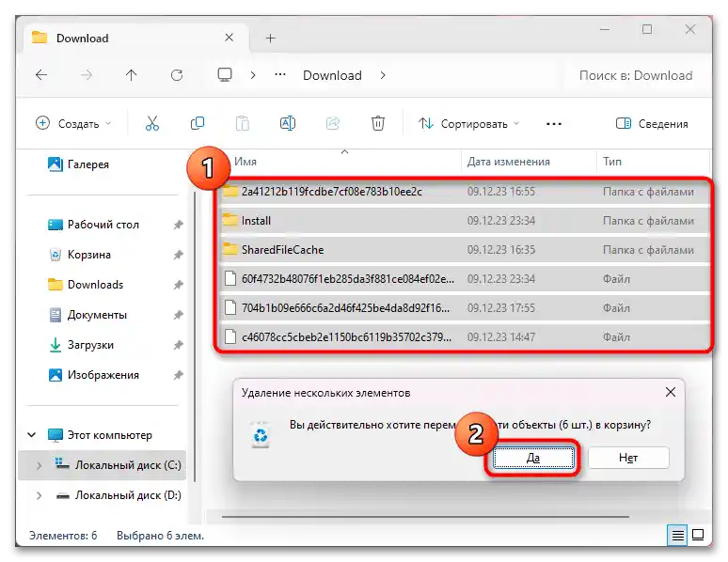
Task: Sort by the Тип column header
Action: 612,162
